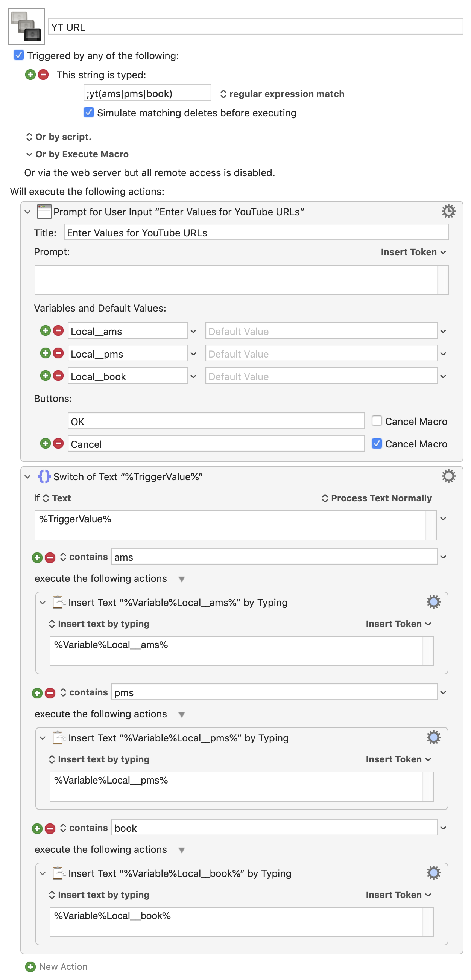Remove the typed string trigger

tap(43, 75)
